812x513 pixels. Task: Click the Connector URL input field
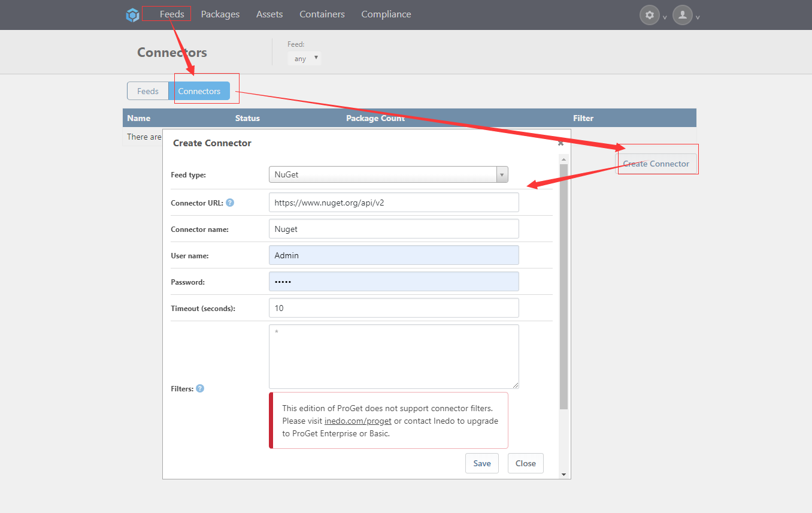tap(394, 203)
